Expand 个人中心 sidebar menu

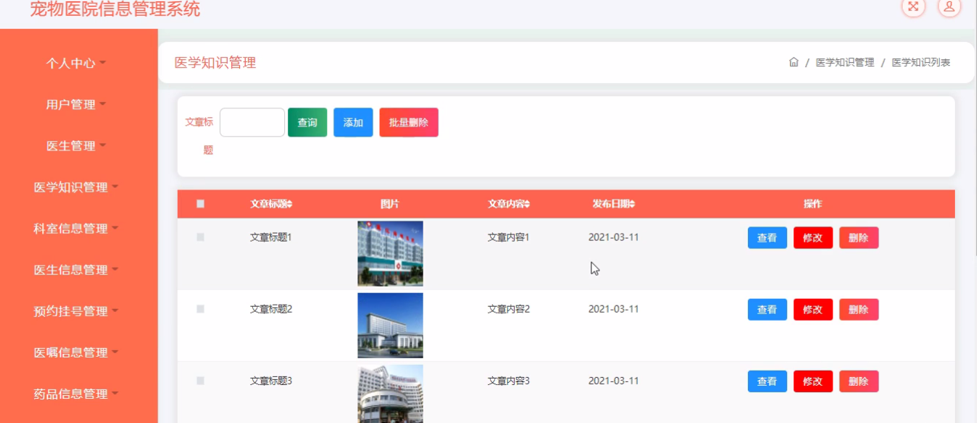(75, 63)
